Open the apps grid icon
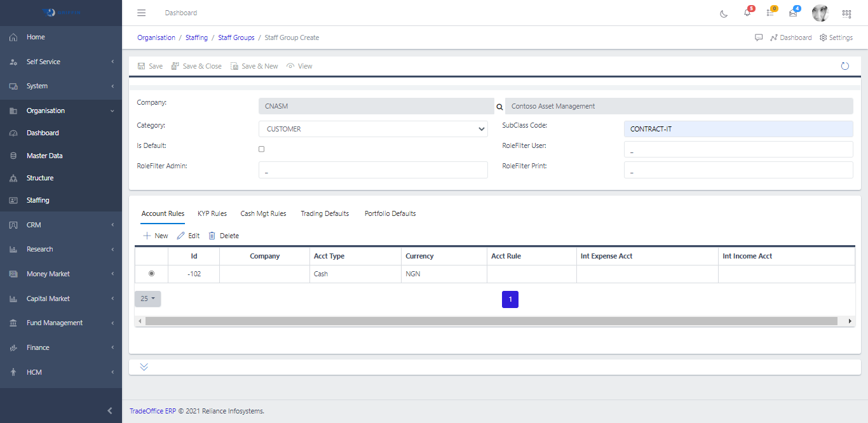This screenshot has width=868, height=423. tap(846, 13)
